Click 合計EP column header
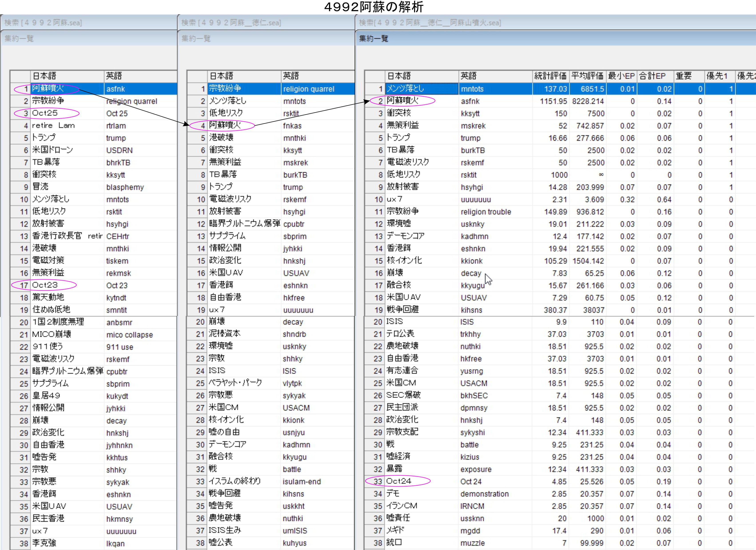The height and width of the screenshot is (550, 756). pos(652,76)
